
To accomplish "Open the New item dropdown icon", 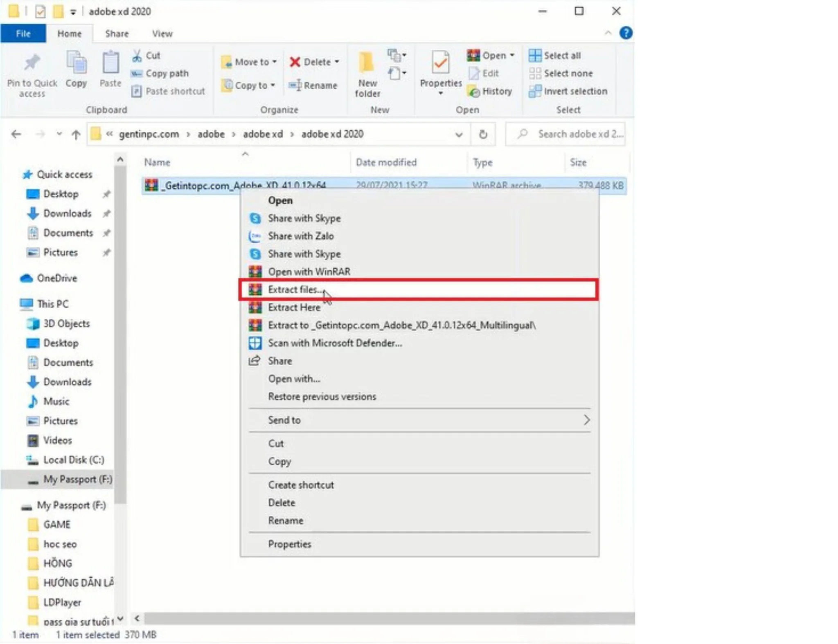I will click(x=396, y=55).
